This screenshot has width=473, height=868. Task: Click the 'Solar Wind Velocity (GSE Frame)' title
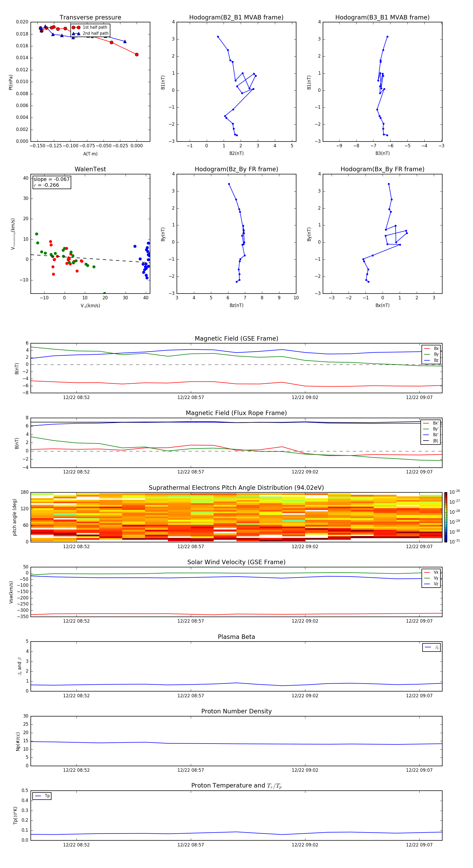(236, 562)
